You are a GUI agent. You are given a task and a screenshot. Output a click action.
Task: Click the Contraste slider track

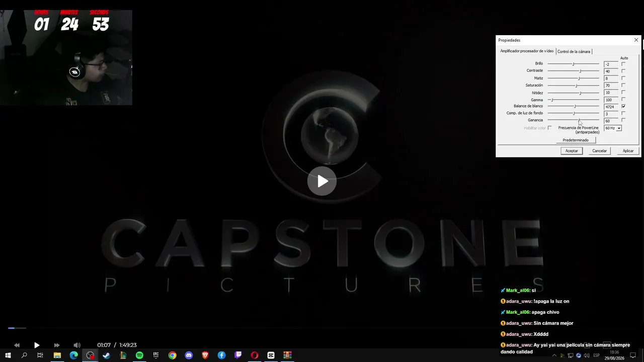coord(573,71)
